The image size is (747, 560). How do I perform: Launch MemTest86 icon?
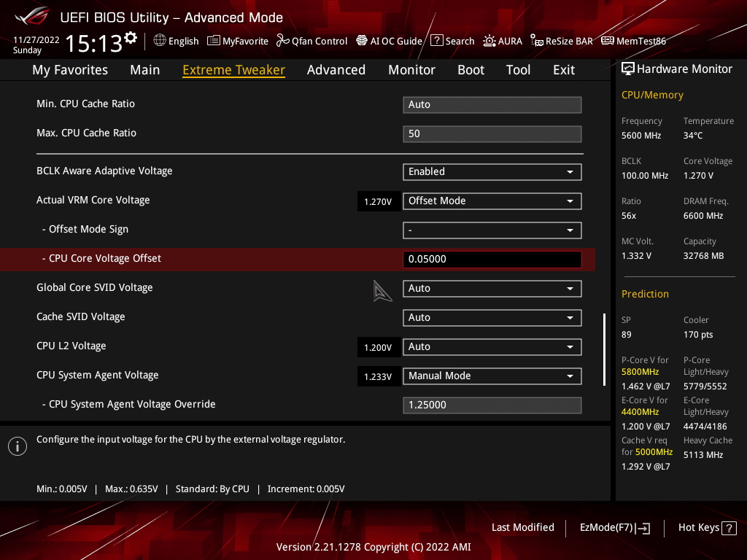(x=608, y=41)
